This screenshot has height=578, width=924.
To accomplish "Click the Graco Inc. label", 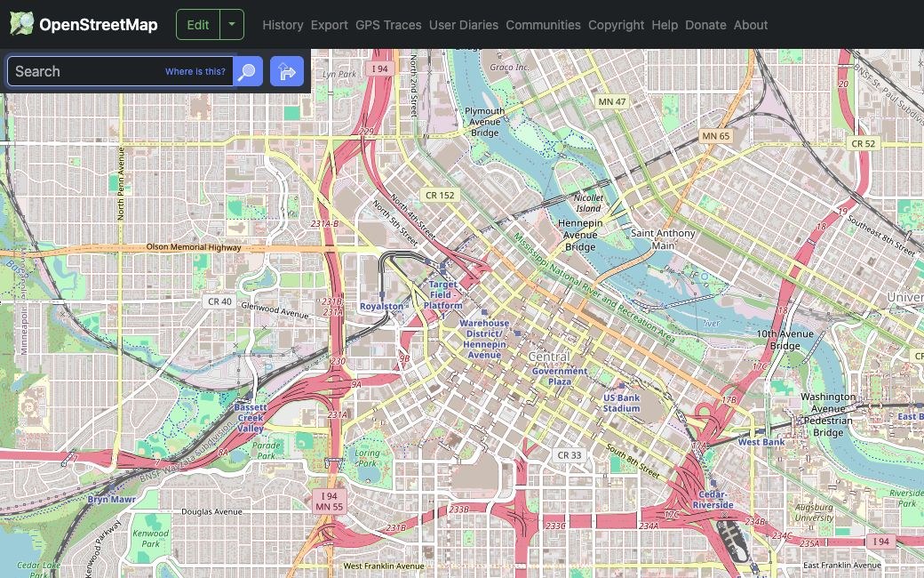I will 509,68.
